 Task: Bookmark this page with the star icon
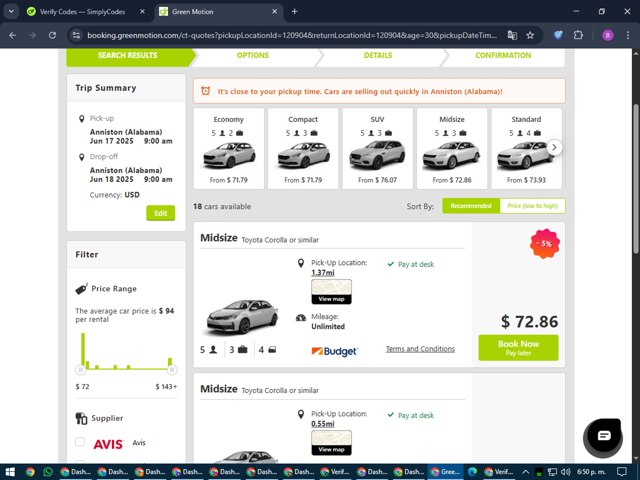[530, 36]
